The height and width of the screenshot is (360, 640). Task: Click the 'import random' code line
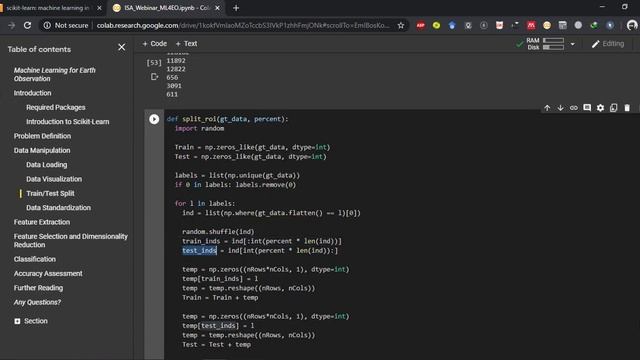click(x=199, y=129)
